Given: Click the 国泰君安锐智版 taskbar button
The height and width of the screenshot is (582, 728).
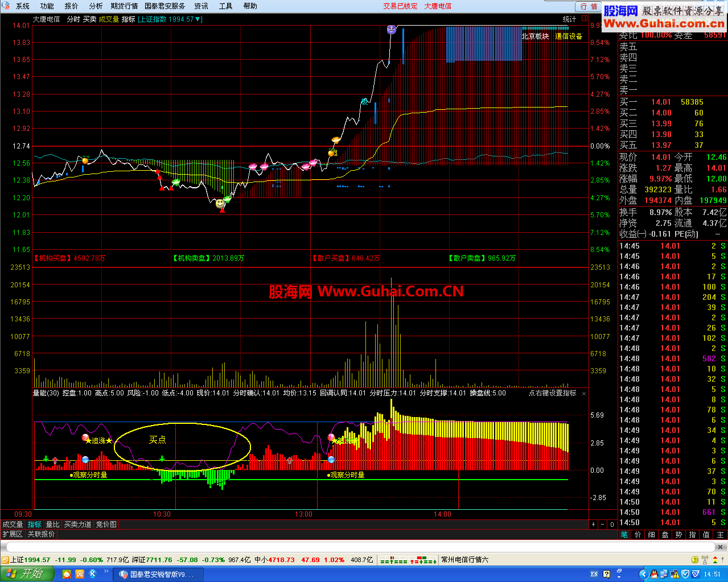Looking at the screenshot, I should point(158,574).
